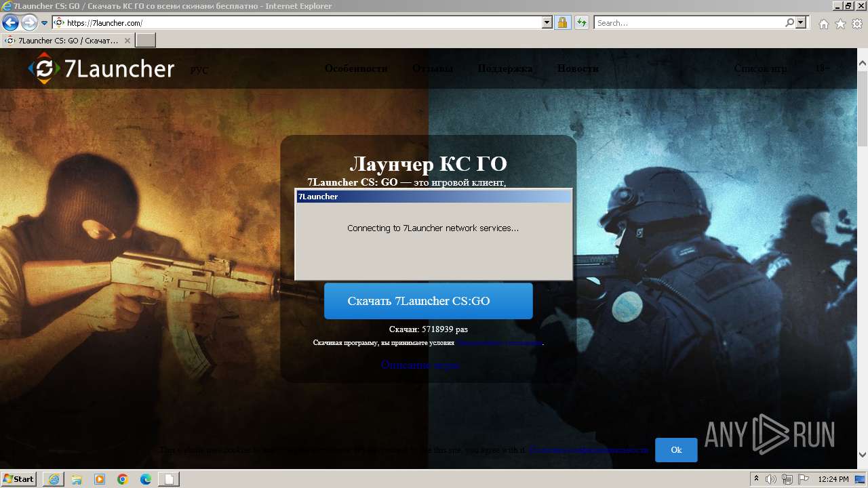Screen dimensions: 868x488
Task: Open Favorites with the star icon
Action: pos(840,24)
